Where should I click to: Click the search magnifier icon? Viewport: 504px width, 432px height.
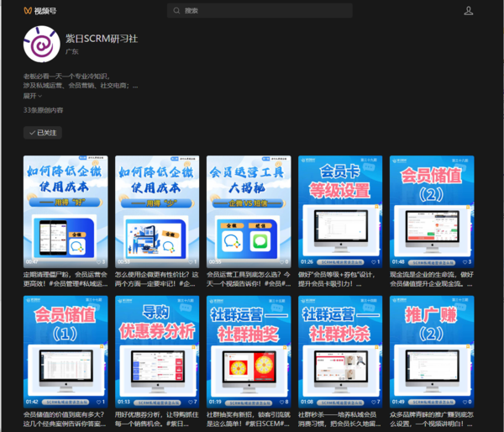[x=176, y=11]
